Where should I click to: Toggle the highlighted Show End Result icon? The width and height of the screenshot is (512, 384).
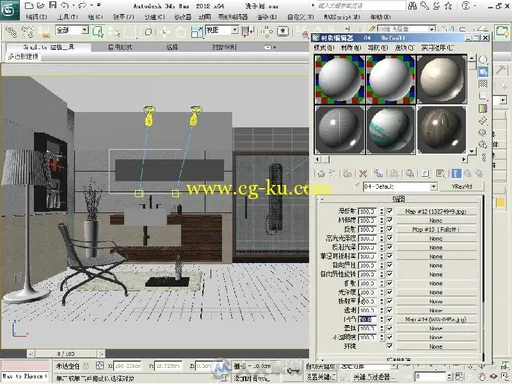tap(456, 174)
